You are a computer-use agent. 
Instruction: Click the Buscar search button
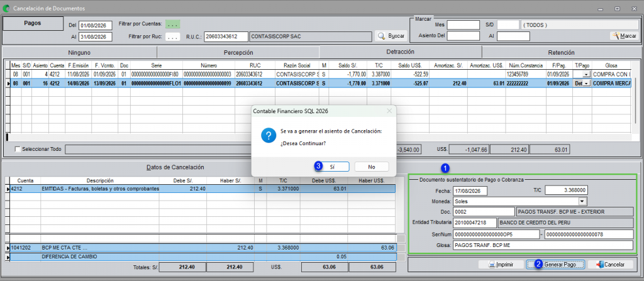pyautogui.click(x=391, y=36)
